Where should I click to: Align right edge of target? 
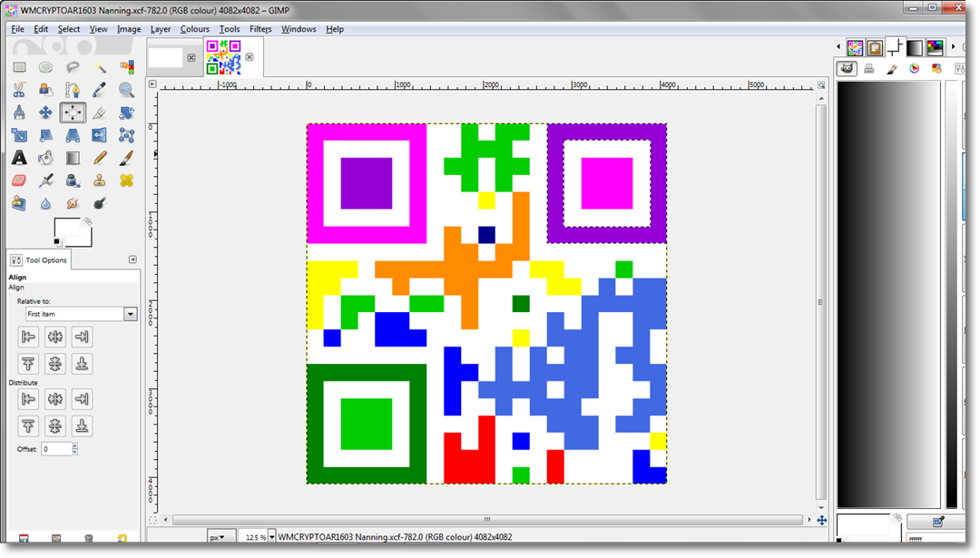tap(82, 337)
